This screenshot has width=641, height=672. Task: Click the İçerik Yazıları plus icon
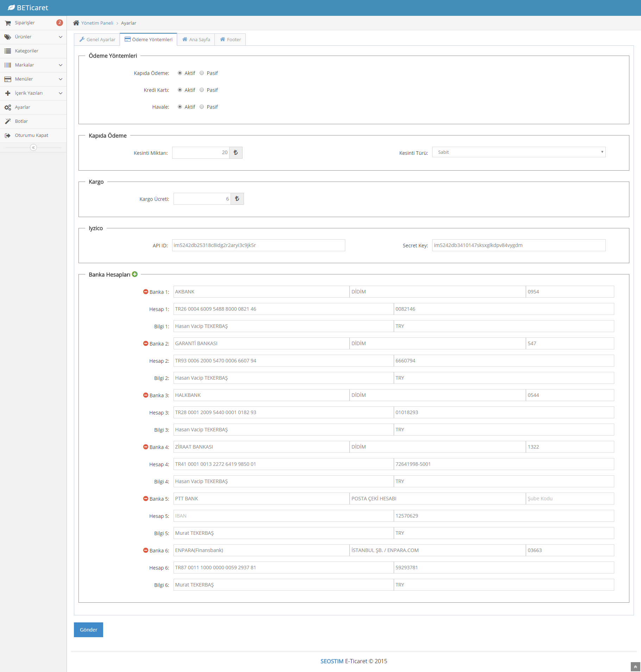pyautogui.click(x=8, y=93)
